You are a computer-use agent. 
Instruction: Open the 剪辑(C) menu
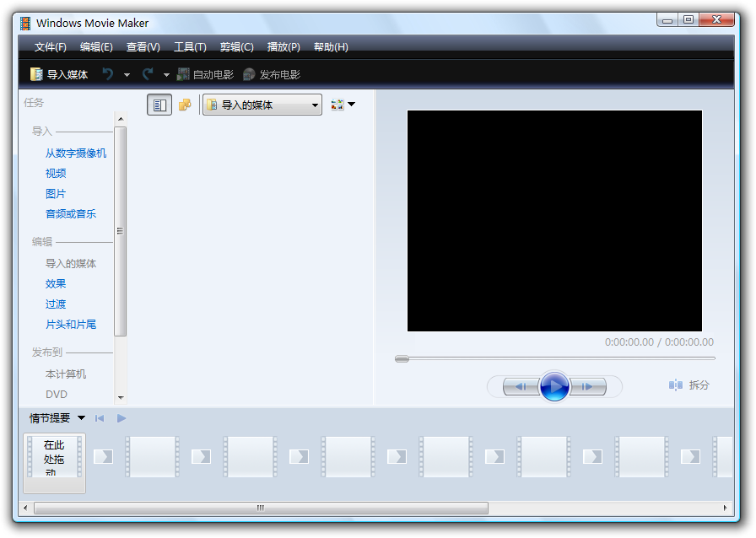pos(237,46)
